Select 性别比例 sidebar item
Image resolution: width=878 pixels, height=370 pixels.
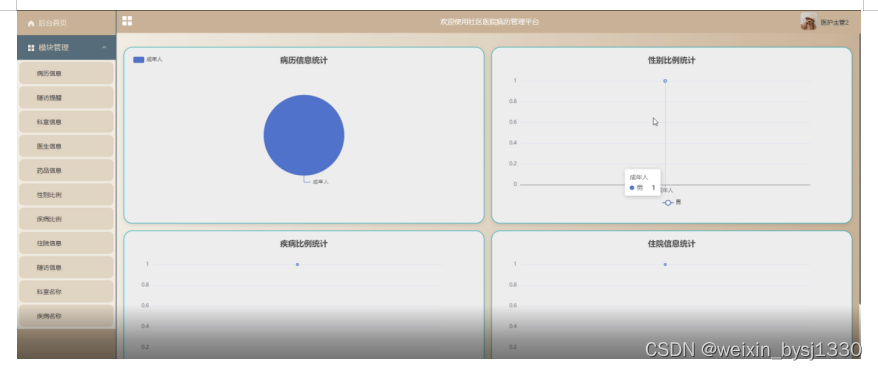66,195
